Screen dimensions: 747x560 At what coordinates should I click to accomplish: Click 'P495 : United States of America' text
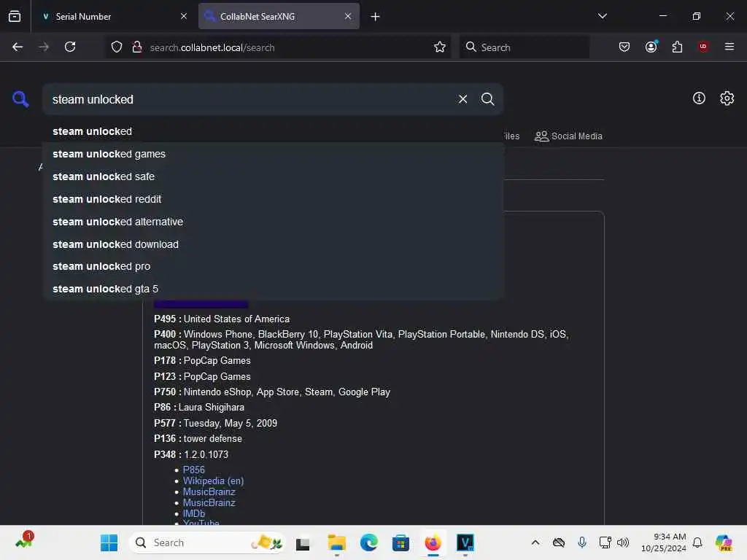pyautogui.click(x=222, y=319)
